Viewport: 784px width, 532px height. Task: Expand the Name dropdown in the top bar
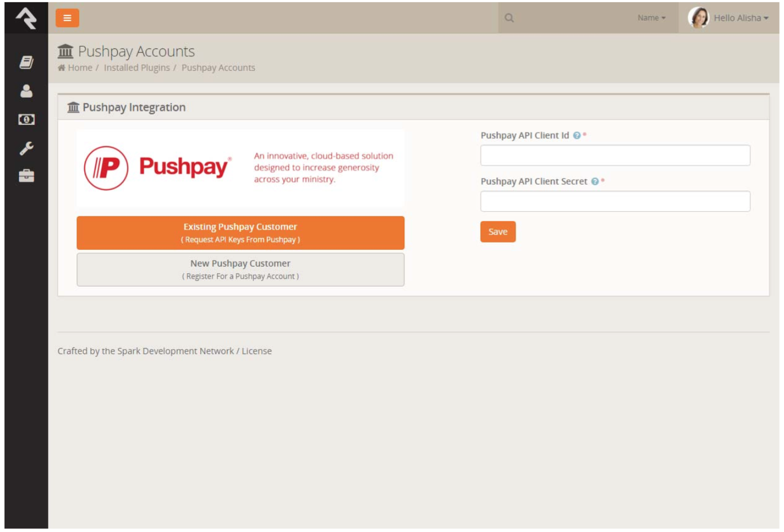(650, 17)
